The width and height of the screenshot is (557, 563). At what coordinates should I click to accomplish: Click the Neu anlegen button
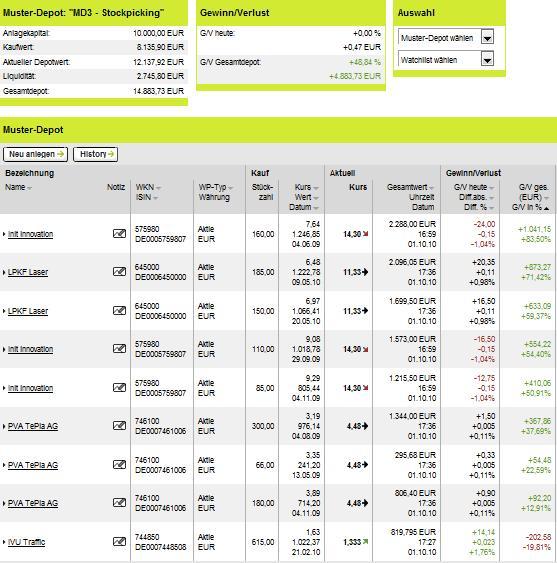point(35,154)
